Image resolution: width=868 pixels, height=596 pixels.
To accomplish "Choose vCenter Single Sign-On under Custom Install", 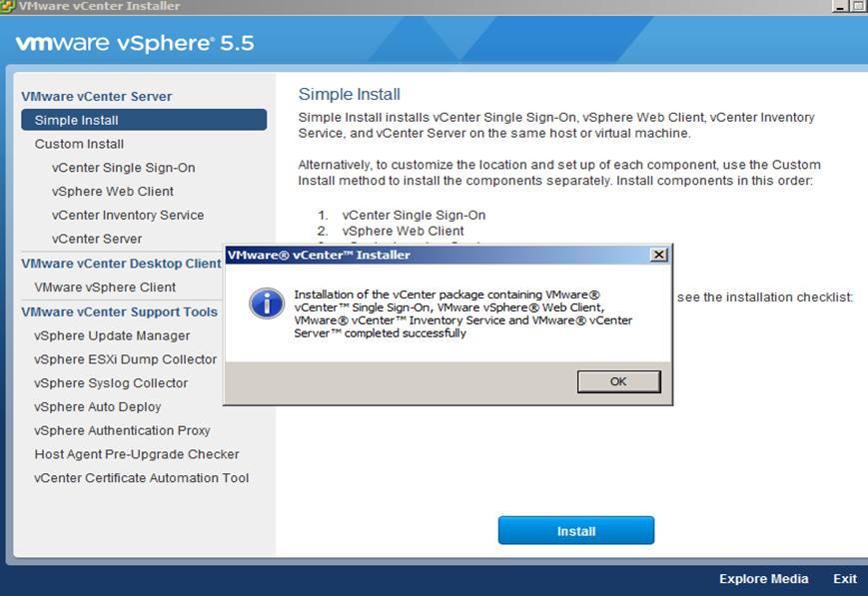I will click(123, 168).
